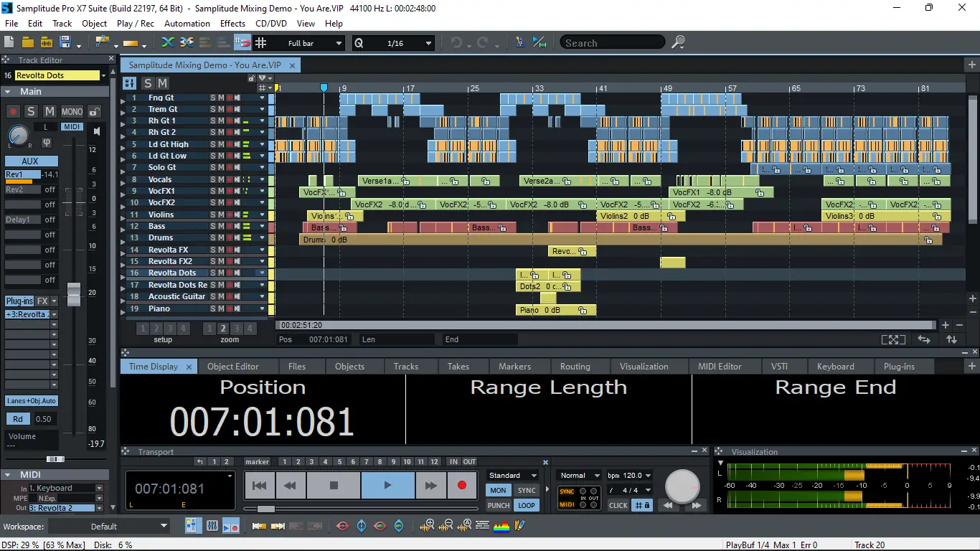Rewind to start with skip-back button
Image resolution: width=980 pixels, height=551 pixels.
coord(260,486)
